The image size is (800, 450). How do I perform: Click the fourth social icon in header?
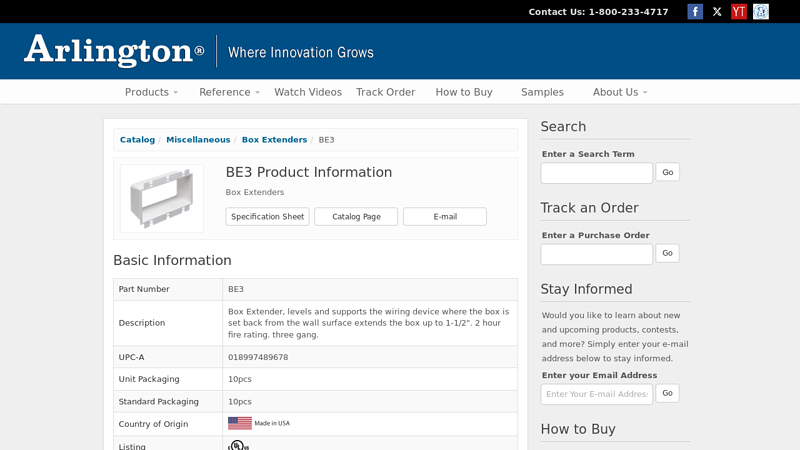(761, 12)
